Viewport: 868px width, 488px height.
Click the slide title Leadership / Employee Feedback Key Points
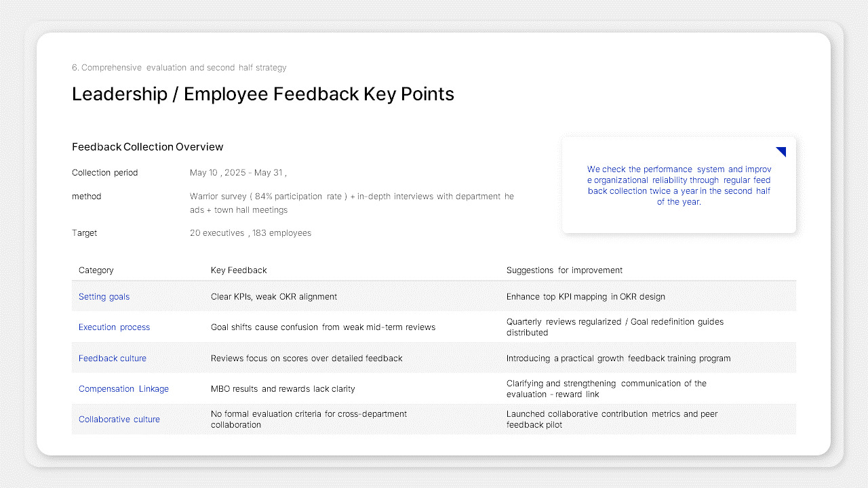pyautogui.click(x=263, y=94)
